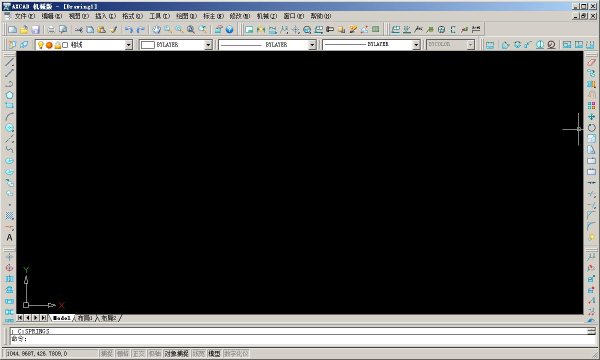Click the Redo arrow icon
This screenshot has height=360, width=600.
coord(141,29)
